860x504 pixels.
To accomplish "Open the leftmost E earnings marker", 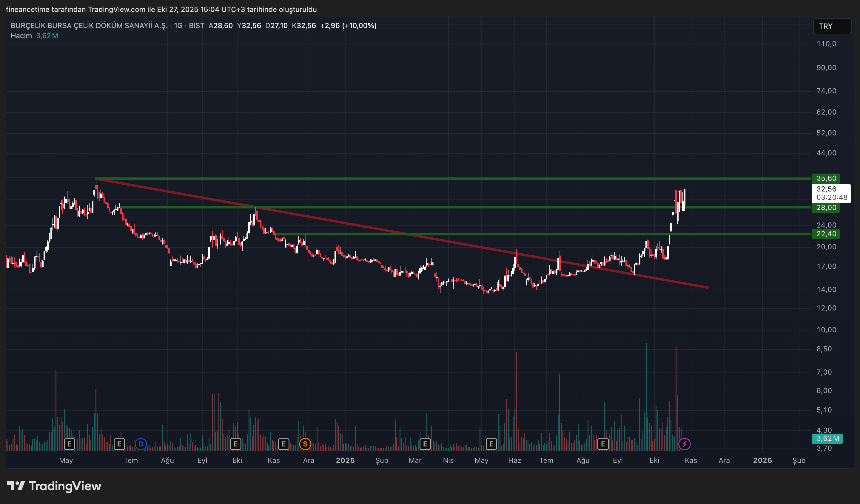I will click(69, 444).
